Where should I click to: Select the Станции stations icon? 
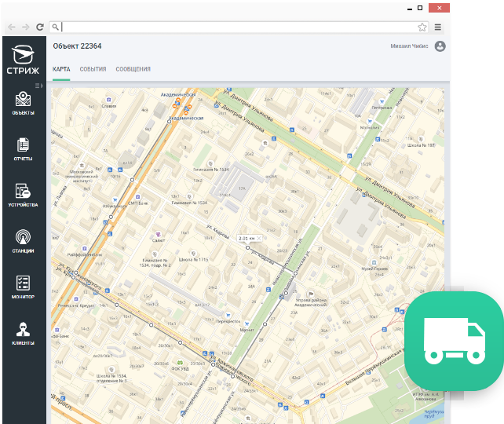[x=24, y=240]
